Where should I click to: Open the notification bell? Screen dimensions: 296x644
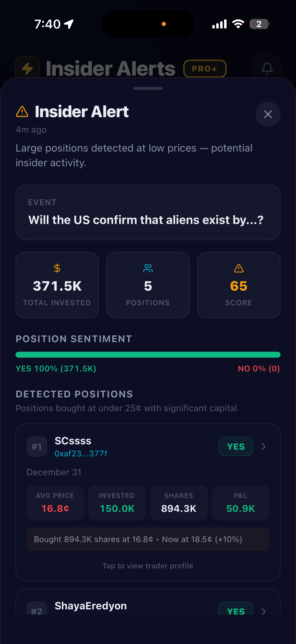coord(267,68)
